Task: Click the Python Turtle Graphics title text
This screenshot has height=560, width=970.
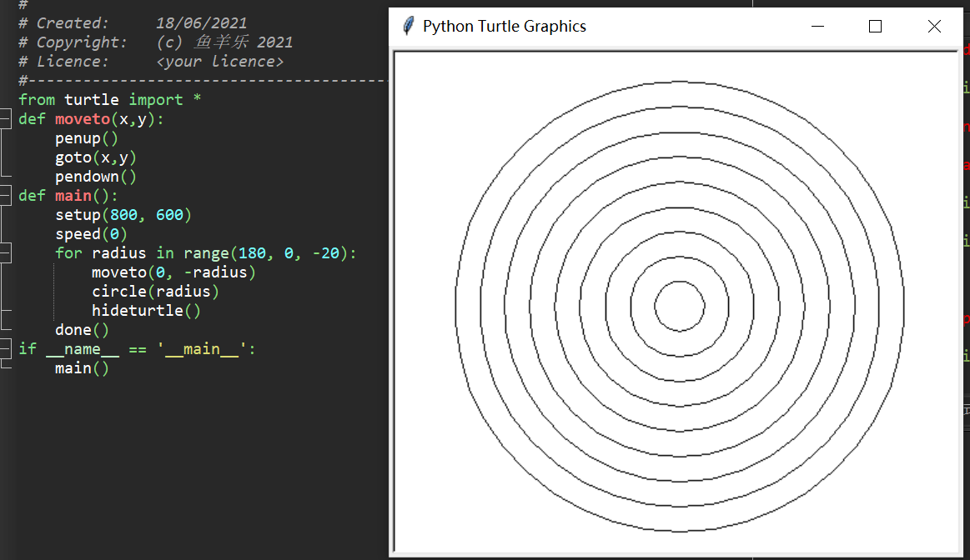Action: point(504,26)
